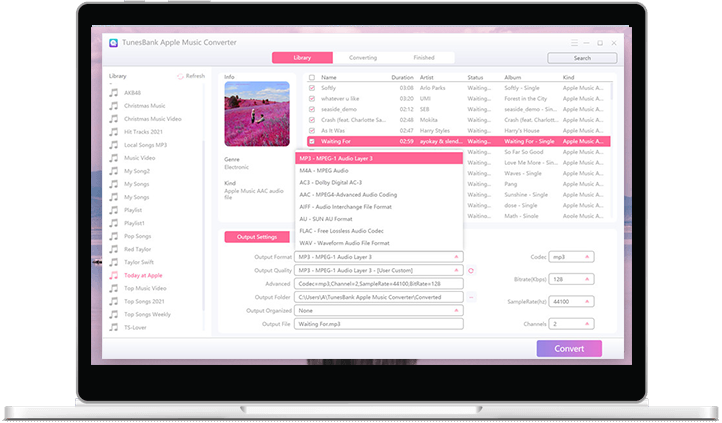Click the reset output quality icon
Image resolution: width=722 pixels, height=423 pixels.
point(471,271)
